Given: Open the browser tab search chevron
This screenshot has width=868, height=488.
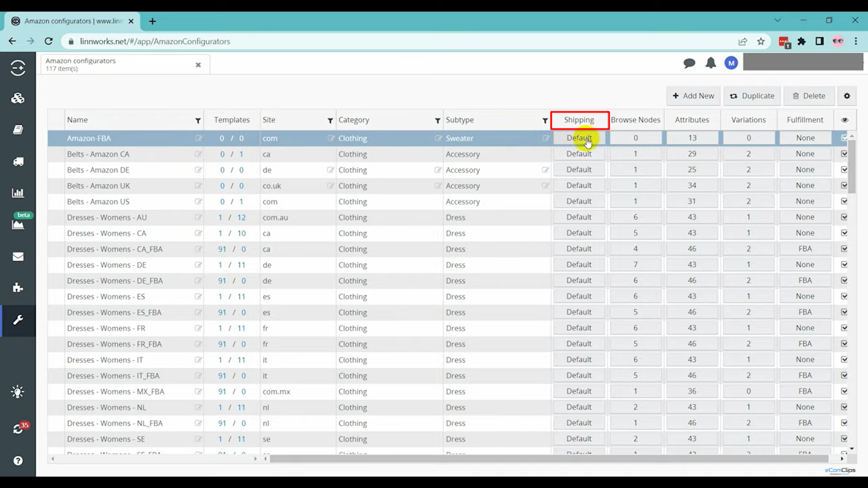Looking at the screenshot, I should (x=777, y=21).
